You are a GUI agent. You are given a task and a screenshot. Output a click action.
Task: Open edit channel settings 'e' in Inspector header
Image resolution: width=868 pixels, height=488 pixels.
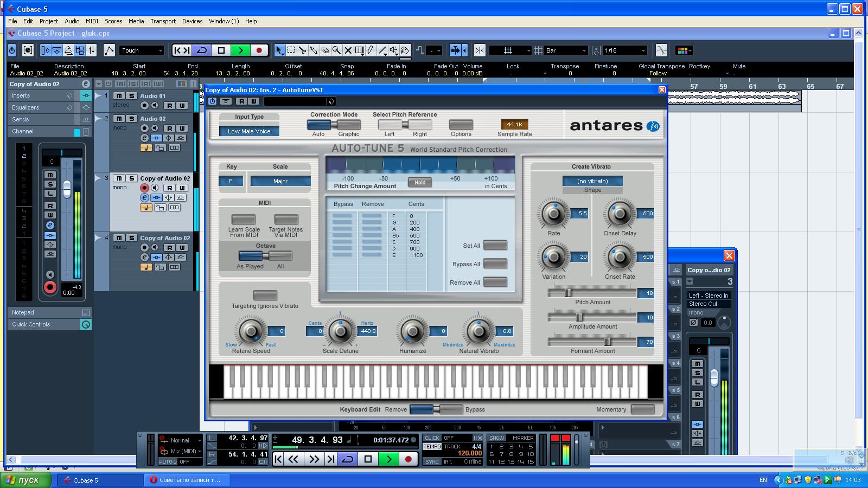86,84
